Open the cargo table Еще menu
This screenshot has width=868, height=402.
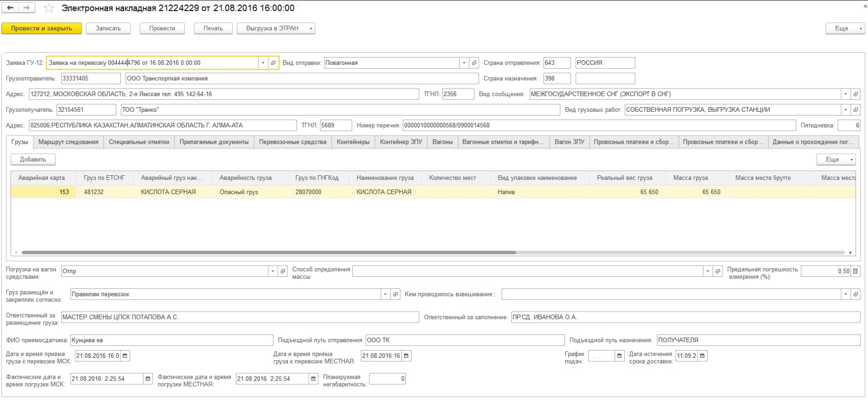click(x=836, y=160)
